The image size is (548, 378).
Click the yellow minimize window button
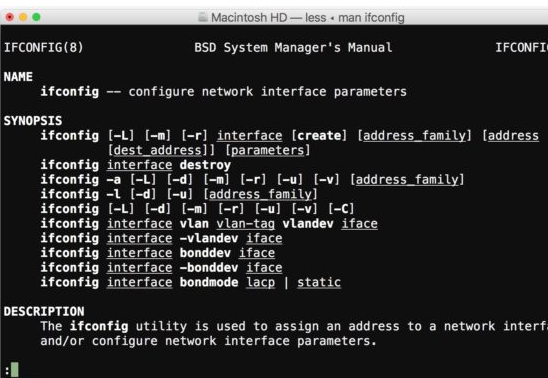[x=23, y=17]
